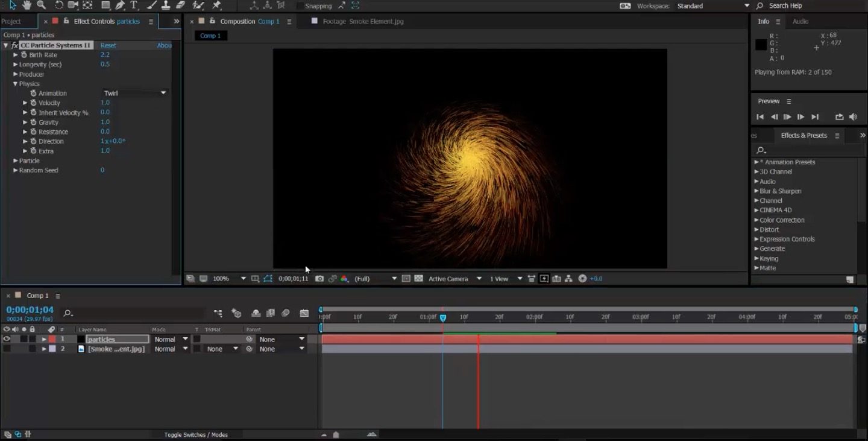Open the show channel RGB color icon

pyautogui.click(x=345, y=279)
